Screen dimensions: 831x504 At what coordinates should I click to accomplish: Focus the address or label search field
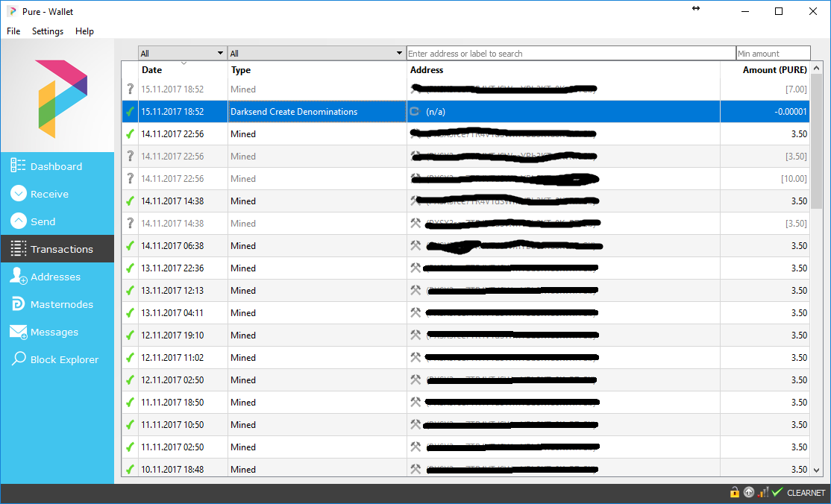click(x=571, y=54)
